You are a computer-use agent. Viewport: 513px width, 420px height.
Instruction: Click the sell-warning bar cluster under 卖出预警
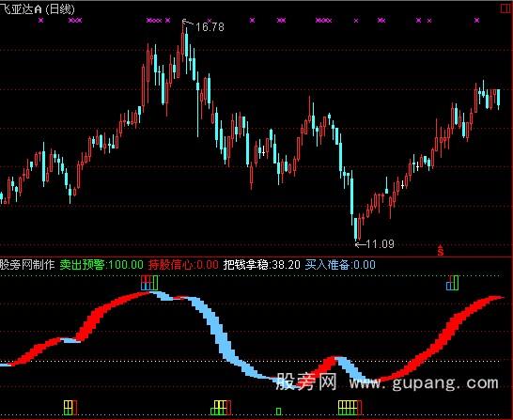tap(149, 283)
